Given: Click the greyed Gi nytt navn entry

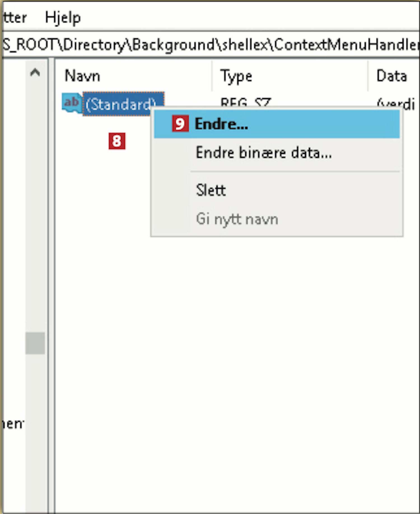Looking at the screenshot, I should point(237,219).
